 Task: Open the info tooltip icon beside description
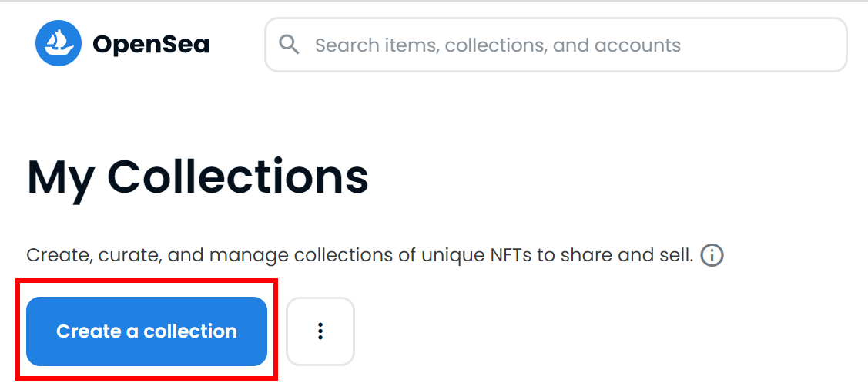712,255
